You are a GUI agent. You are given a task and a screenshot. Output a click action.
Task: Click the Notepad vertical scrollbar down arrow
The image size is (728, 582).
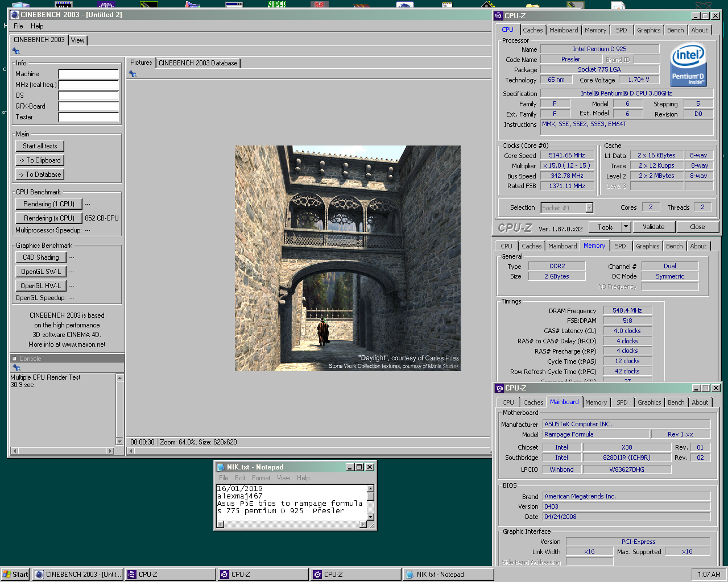(x=370, y=517)
